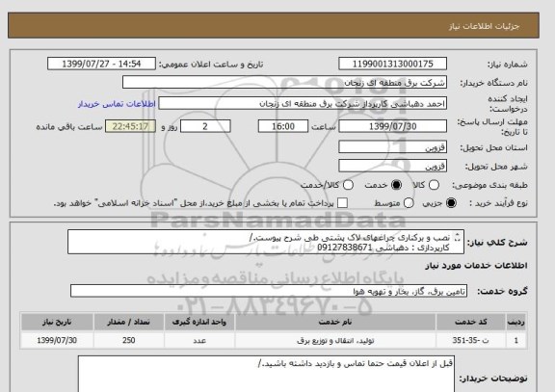555x392 pixels.
Task: Click the گروه خدمت field
Action: [269, 291]
